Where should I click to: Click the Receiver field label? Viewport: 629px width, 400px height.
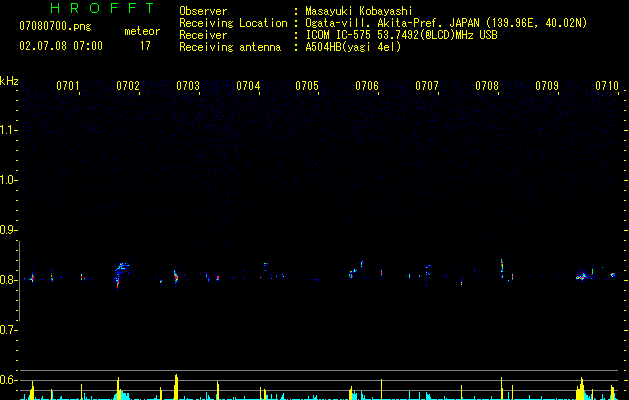(203, 35)
